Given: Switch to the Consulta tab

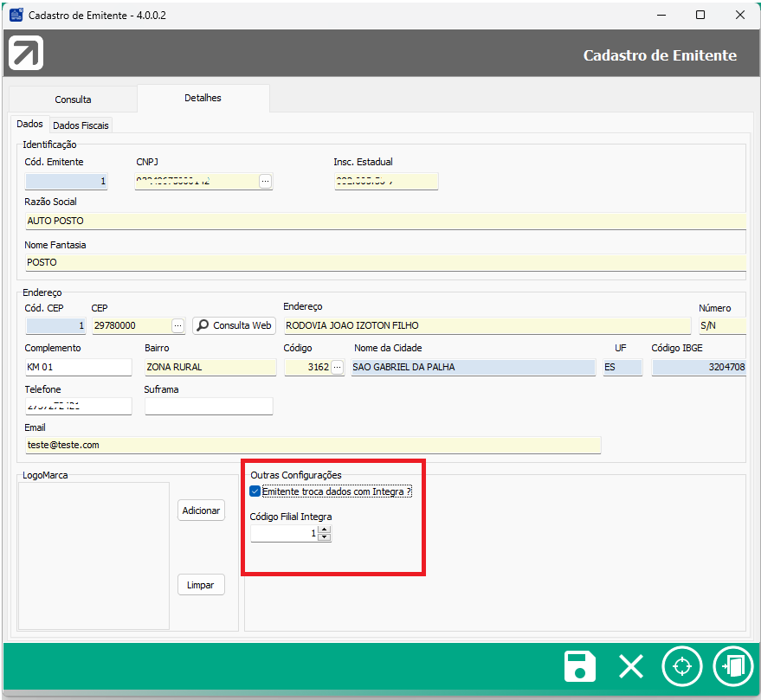Looking at the screenshot, I should click(73, 100).
